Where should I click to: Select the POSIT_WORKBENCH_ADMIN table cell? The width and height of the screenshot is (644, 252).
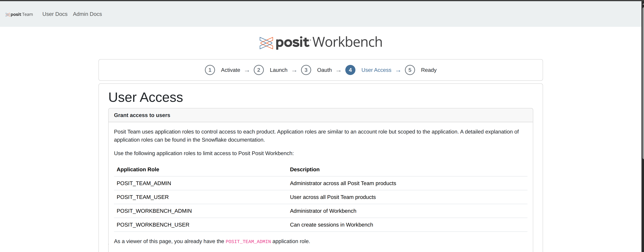pyautogui.click(x=154, y=211)
